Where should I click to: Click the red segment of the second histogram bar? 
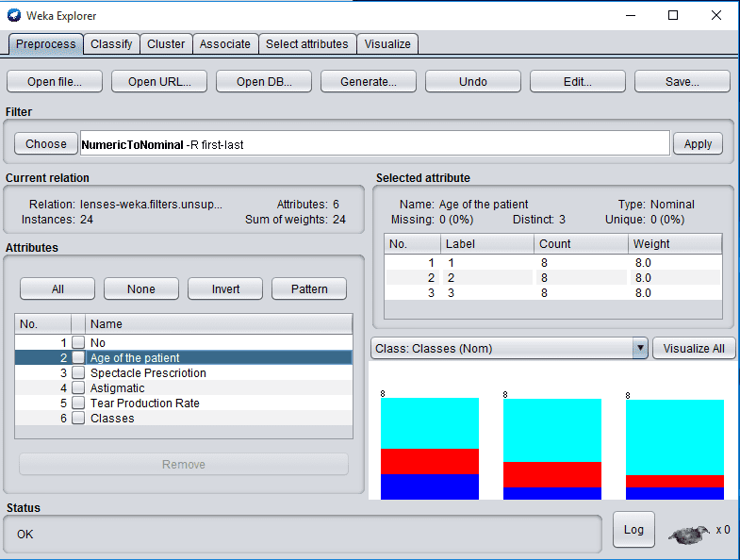(552, 474)
